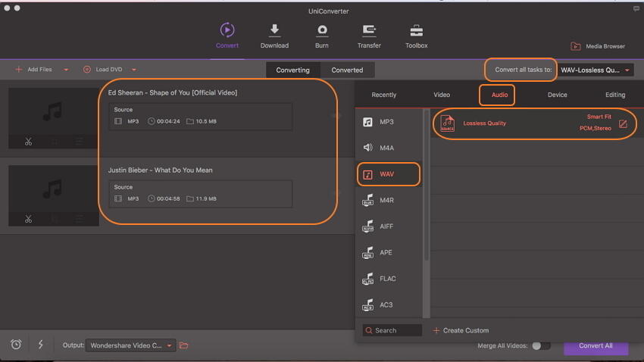This screenshot has width=644, height=362.
Task: Toggle Merge All Videos switch
Action: click(541, 346)
